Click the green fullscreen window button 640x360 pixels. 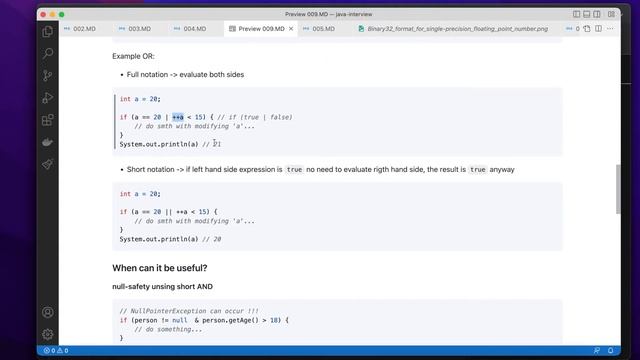[62, 14]
